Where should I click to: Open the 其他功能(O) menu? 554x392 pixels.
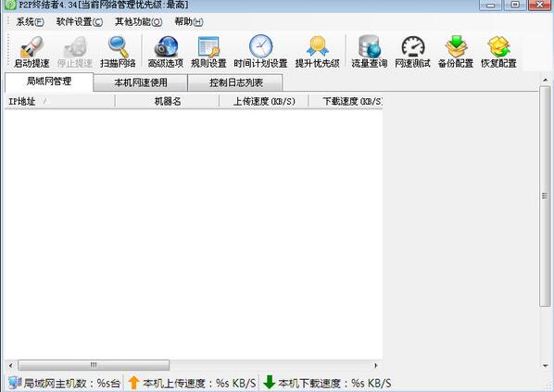[x=139, y=22]
